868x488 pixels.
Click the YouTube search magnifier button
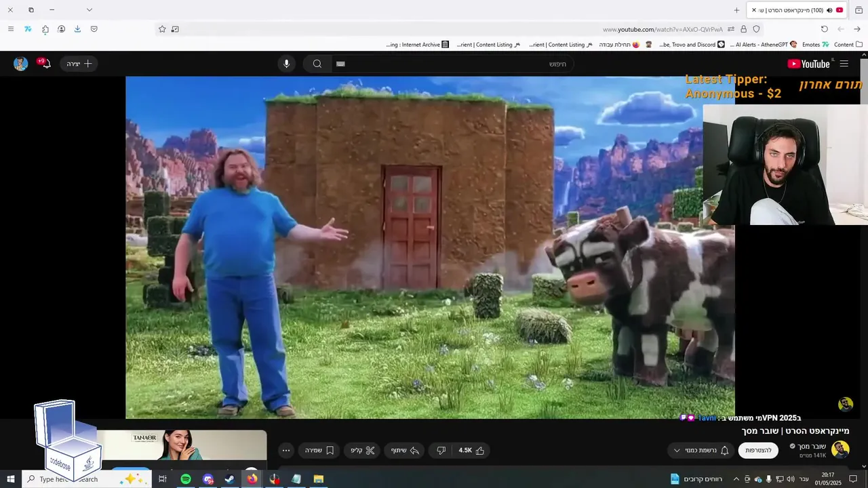(317, 64)
